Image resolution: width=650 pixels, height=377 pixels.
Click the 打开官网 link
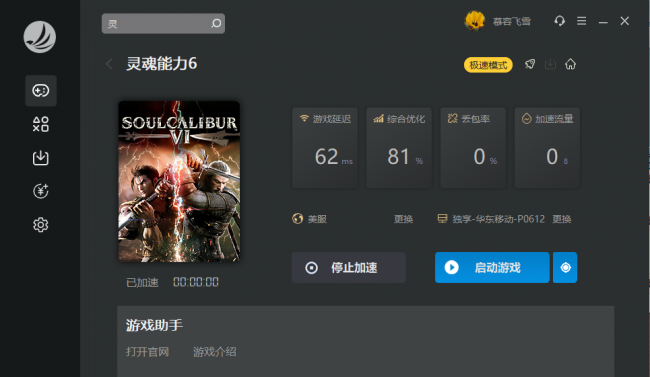148,352
